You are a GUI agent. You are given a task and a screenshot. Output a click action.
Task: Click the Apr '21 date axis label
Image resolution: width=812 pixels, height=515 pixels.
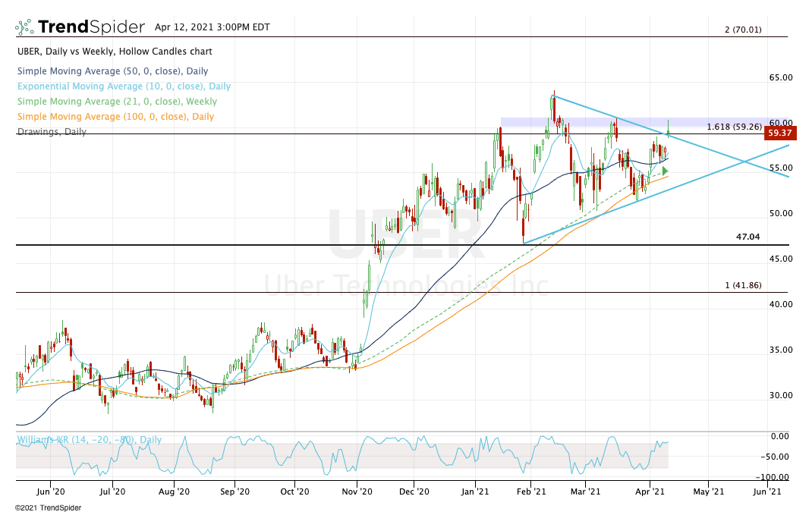click(x=650, y=491)
